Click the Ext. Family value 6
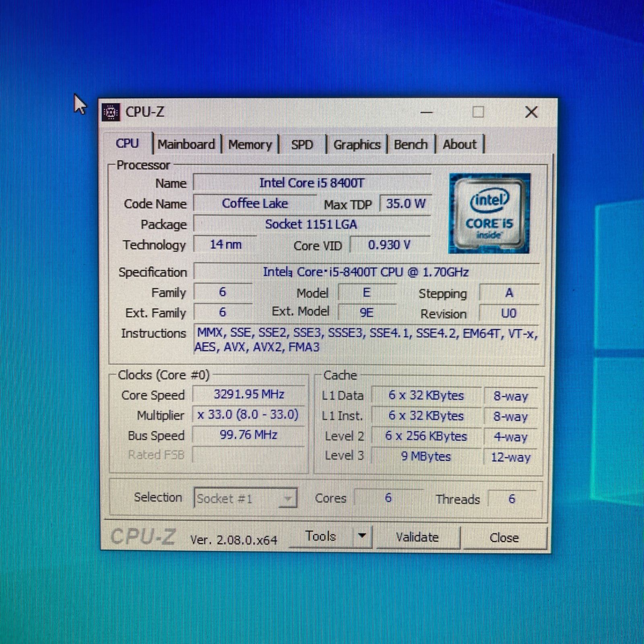 tap(223, 312)
